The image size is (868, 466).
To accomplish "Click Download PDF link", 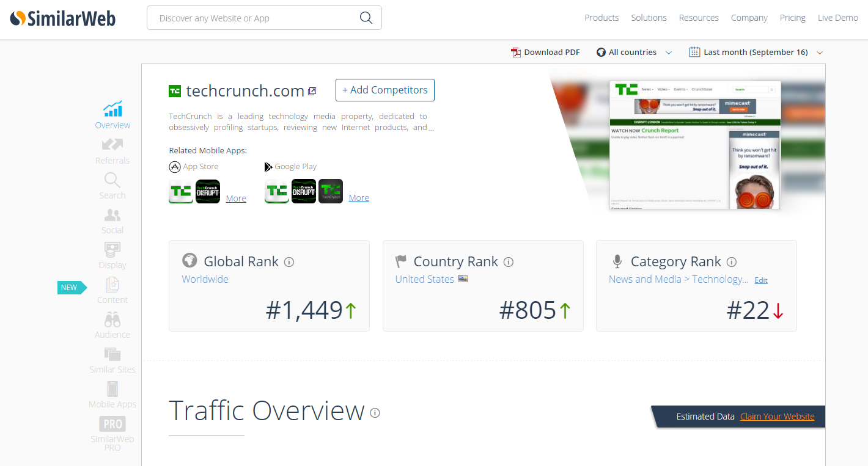I will point(552,53).
